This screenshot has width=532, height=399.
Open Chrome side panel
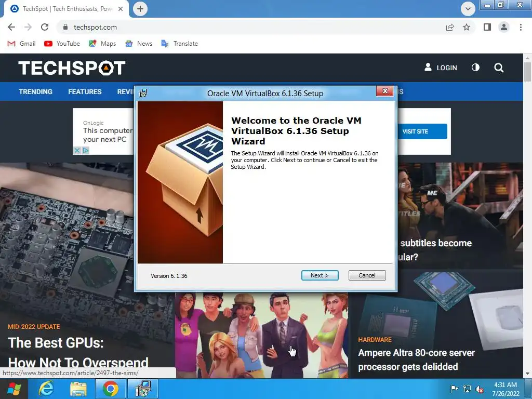tap(487, 27)
